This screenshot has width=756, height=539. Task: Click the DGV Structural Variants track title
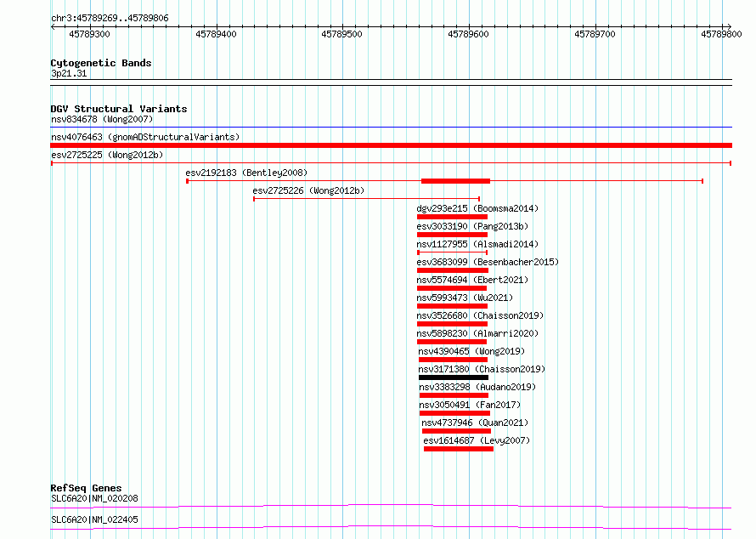(x=119, y=109)
